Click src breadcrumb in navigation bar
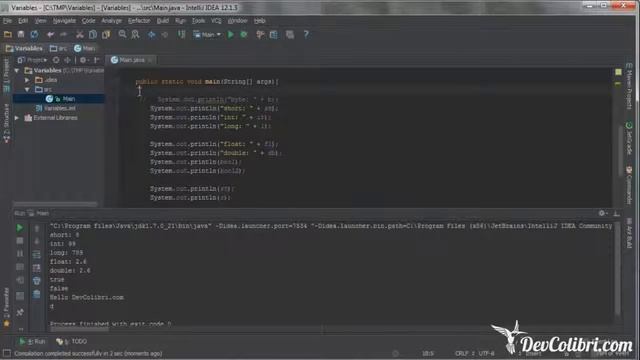Screen dimensions: 640x360 tap(58, 49)
